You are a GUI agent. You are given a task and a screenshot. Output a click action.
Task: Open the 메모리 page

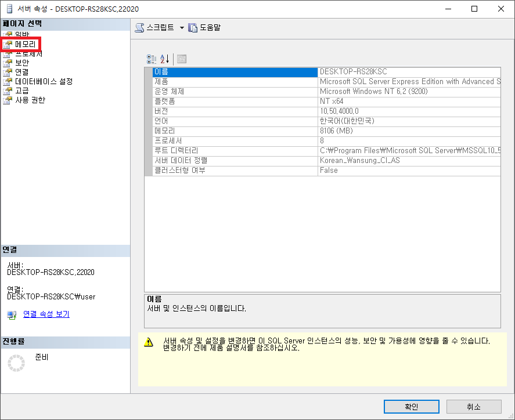(26, 44)
